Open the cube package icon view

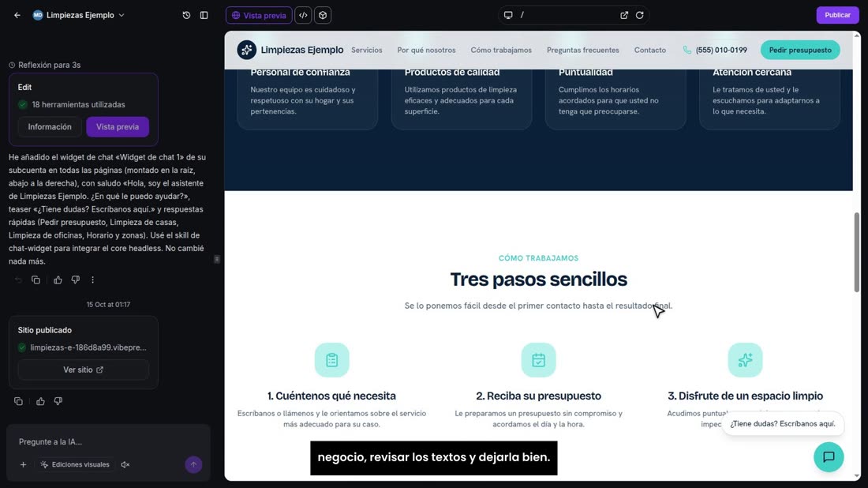pyautogui.click(x=323, y=15)
